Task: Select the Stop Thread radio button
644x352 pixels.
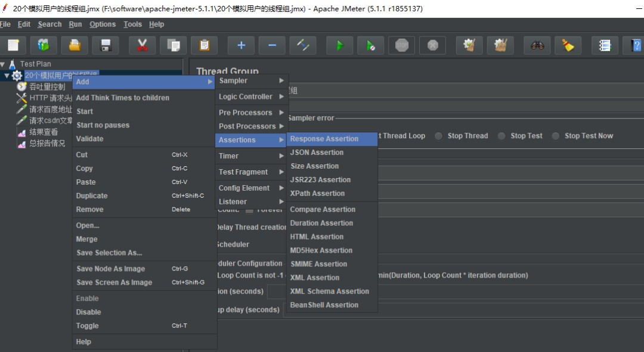Action: (439, 136)
